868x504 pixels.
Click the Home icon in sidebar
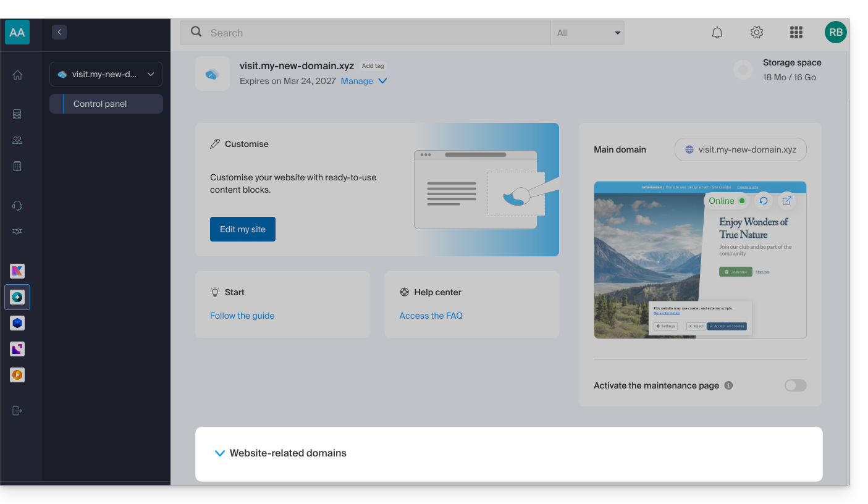click(x=17, y=75)
